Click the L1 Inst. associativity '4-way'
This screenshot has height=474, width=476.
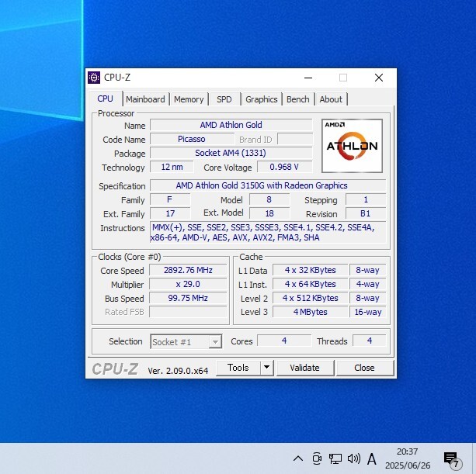tap(367, 284)
